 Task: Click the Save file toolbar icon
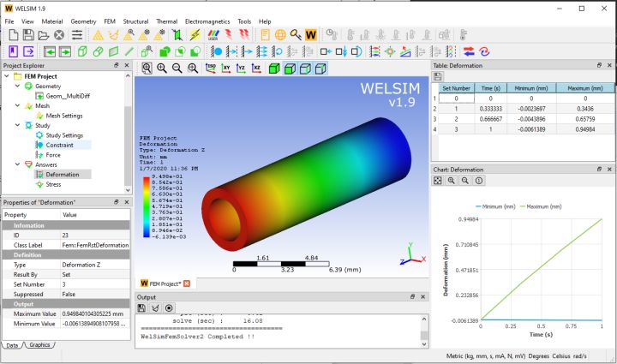tap(28, 35)
